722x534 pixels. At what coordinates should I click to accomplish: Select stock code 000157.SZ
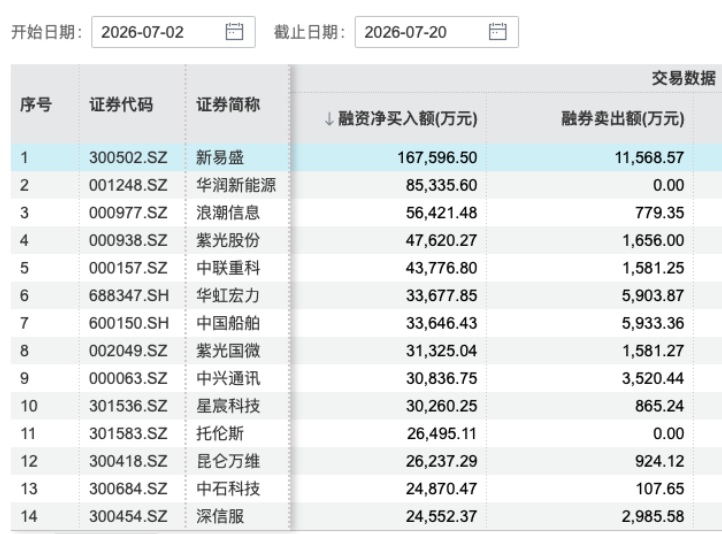128,268
